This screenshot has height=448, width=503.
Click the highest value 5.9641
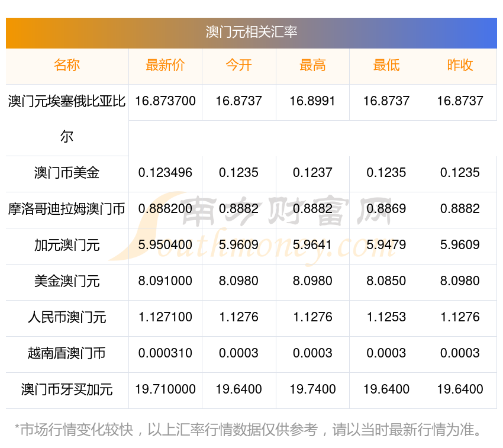point(312,245)
